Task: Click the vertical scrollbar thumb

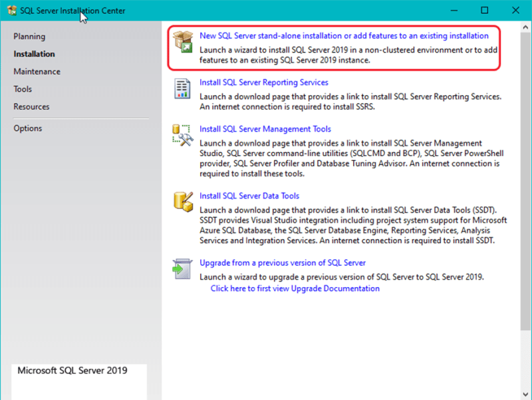Action: click(525, 181)
